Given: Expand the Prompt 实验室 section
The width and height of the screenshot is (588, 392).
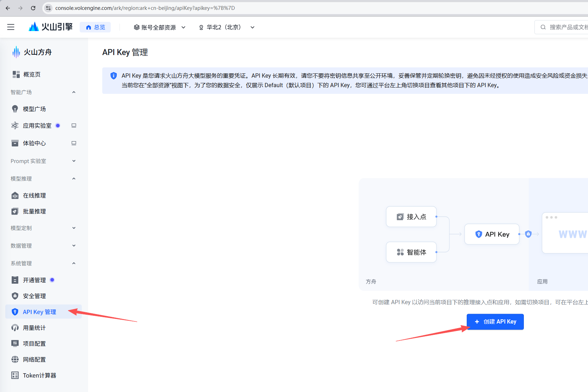Looking at the screenshot, I should click(x=74, y=161).
